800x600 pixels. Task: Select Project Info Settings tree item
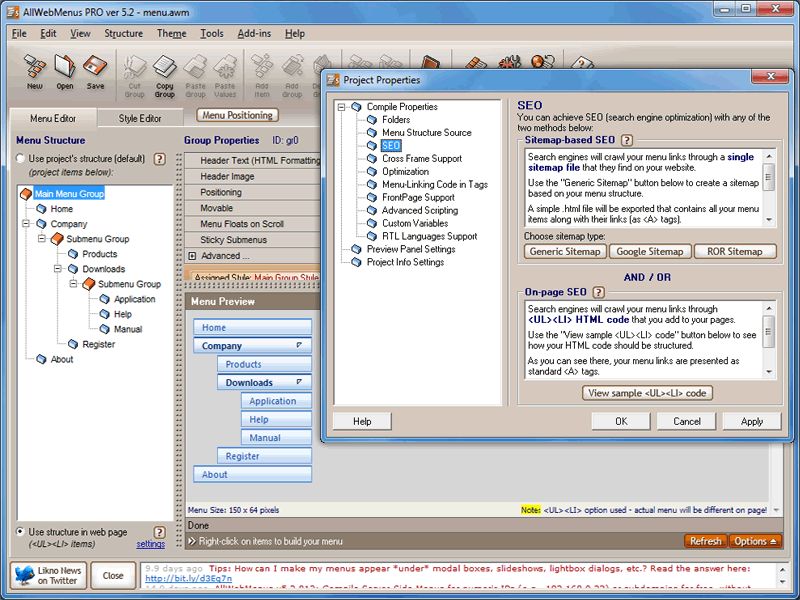click(x=406, y=262)
